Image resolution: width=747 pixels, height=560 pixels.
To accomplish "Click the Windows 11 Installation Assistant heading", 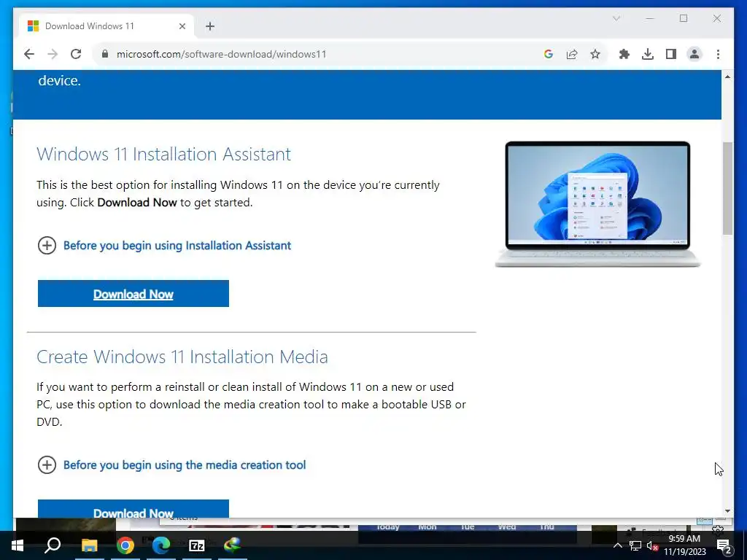I will pos(163,155).
